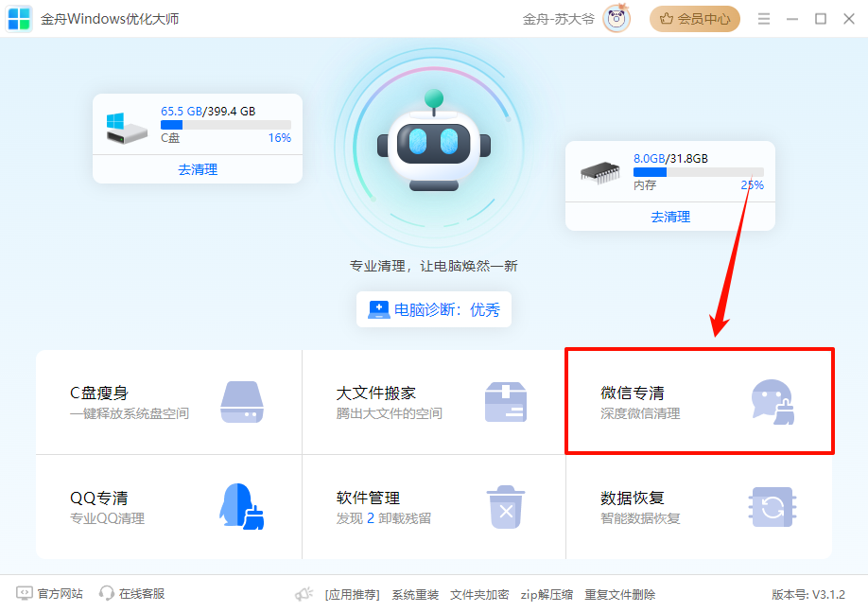Open 微信专清 feature
The width and height of the screenshot is (868, 612).
tap(699, 402)
